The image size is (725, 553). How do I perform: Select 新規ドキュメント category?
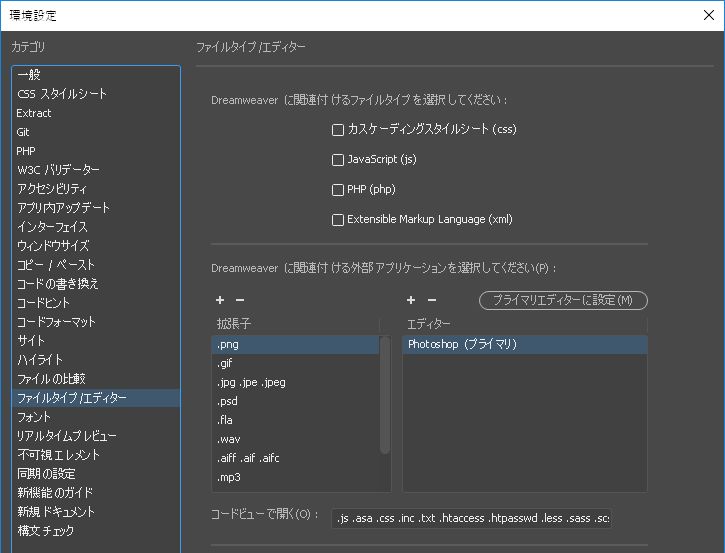(x=96, y=511)
